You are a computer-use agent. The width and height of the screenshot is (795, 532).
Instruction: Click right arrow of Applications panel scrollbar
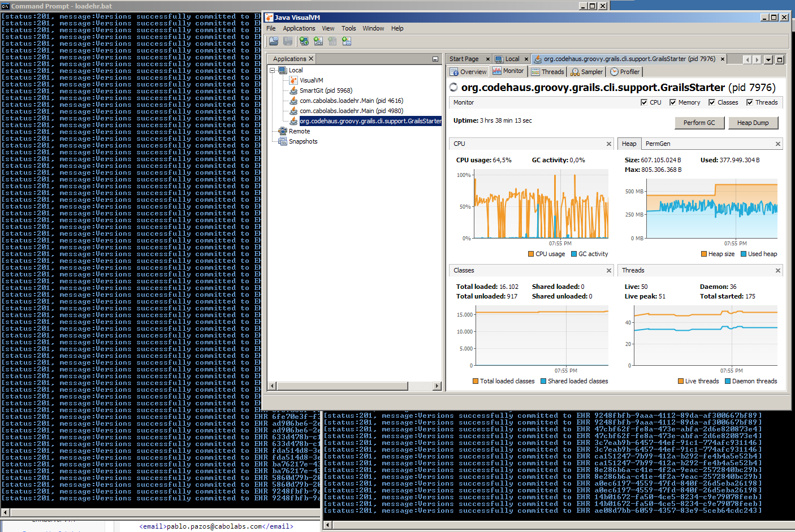pos(437,386)
